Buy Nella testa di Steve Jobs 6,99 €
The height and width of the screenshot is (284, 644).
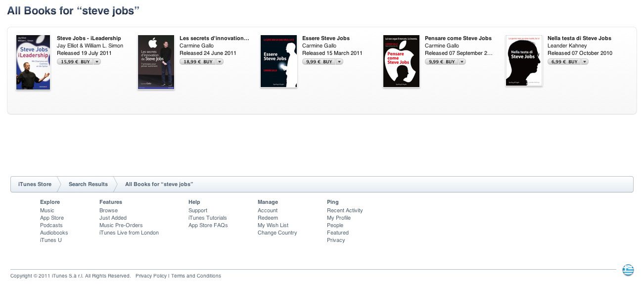(564, 62)
